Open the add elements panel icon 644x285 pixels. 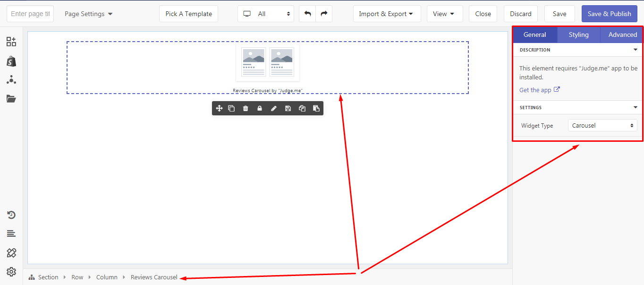pos(11,42)
